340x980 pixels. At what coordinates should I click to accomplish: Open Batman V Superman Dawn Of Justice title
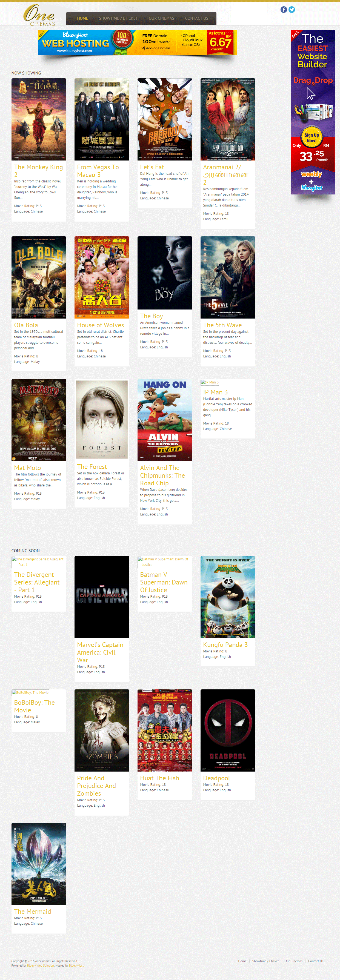click(164, 582)
